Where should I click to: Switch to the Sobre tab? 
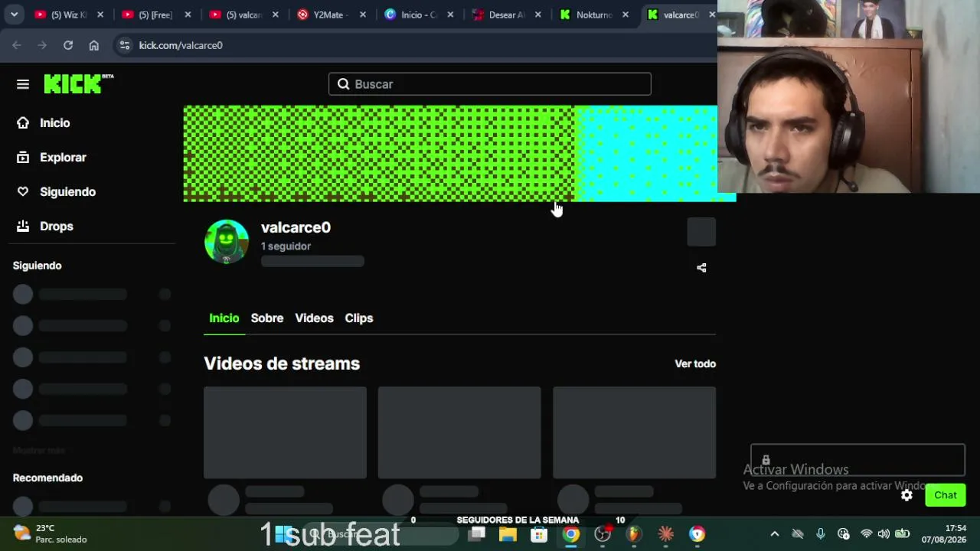tap(267, 318)
